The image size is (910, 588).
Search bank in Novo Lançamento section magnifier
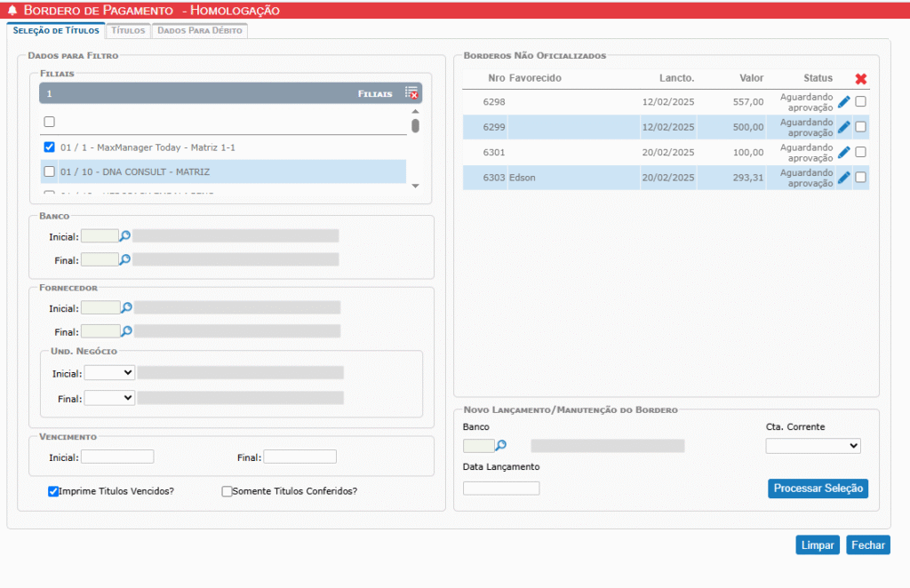[501, 446]
